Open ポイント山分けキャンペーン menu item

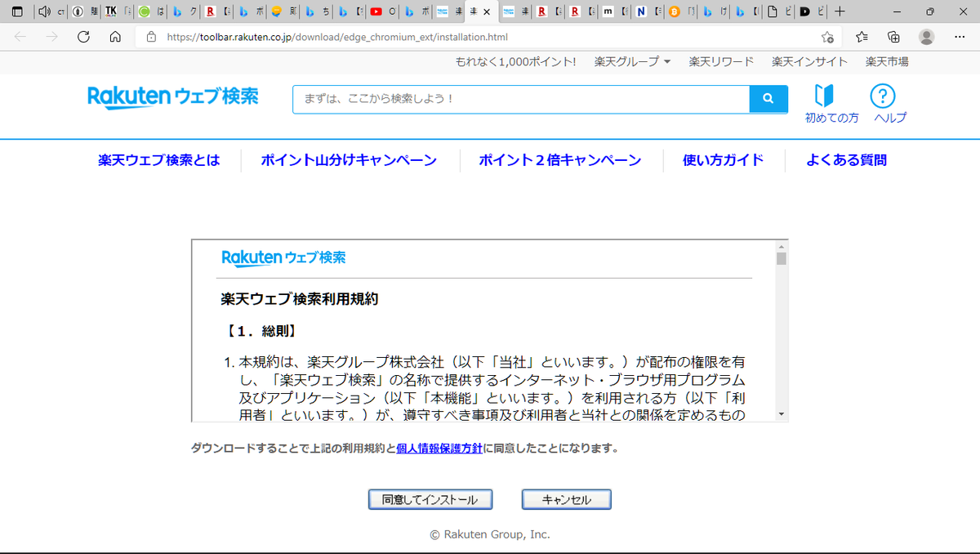349,160
